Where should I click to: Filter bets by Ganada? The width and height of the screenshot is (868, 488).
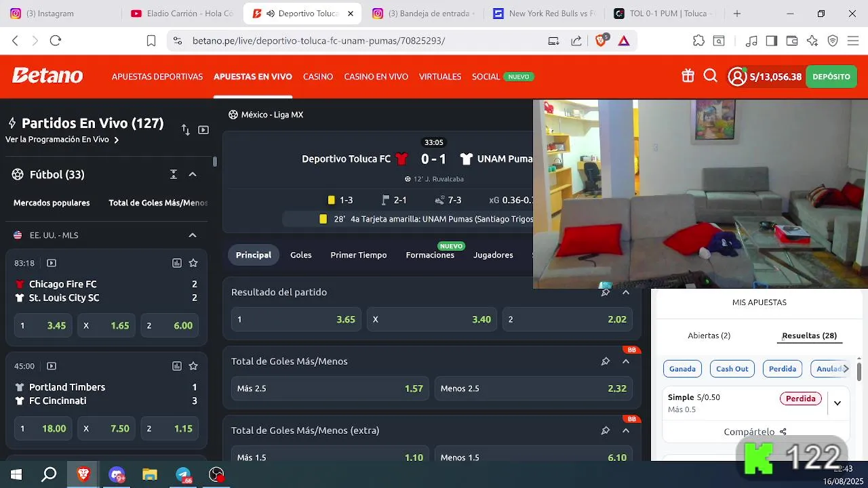(x=682, y=369)
